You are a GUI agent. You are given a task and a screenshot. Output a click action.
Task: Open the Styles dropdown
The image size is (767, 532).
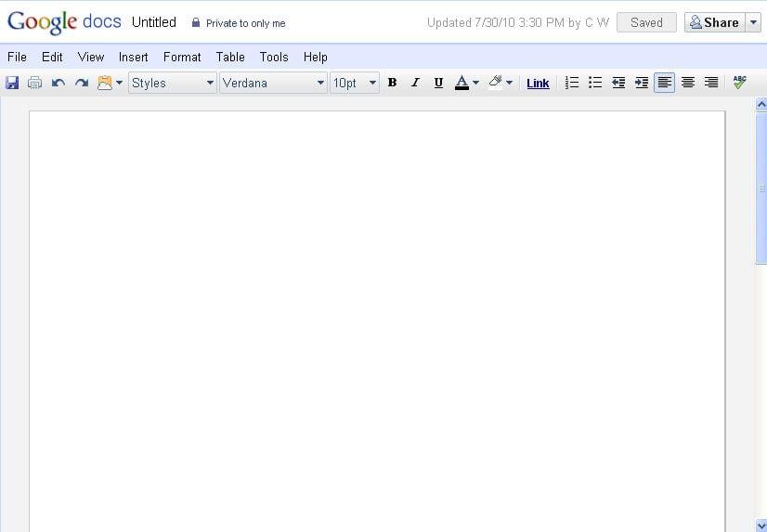[x=173, y=83]
